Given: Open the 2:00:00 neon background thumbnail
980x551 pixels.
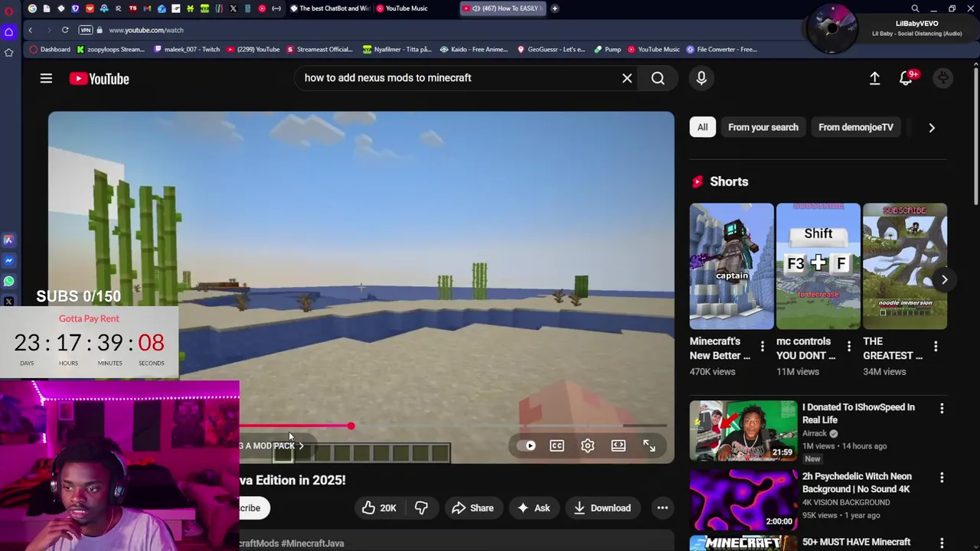Looking at the screenshot, I should (x=743, y=499).
